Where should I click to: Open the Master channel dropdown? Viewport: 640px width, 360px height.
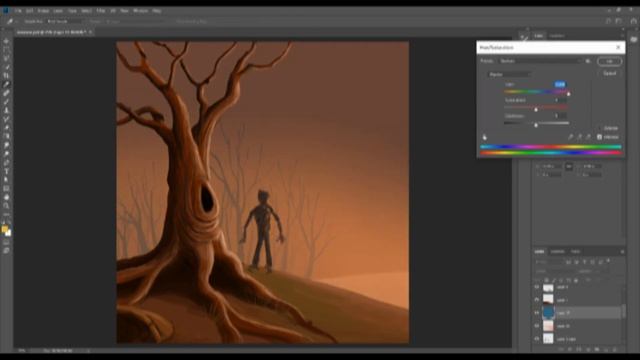pyautogui.click(x=509, y=75)
